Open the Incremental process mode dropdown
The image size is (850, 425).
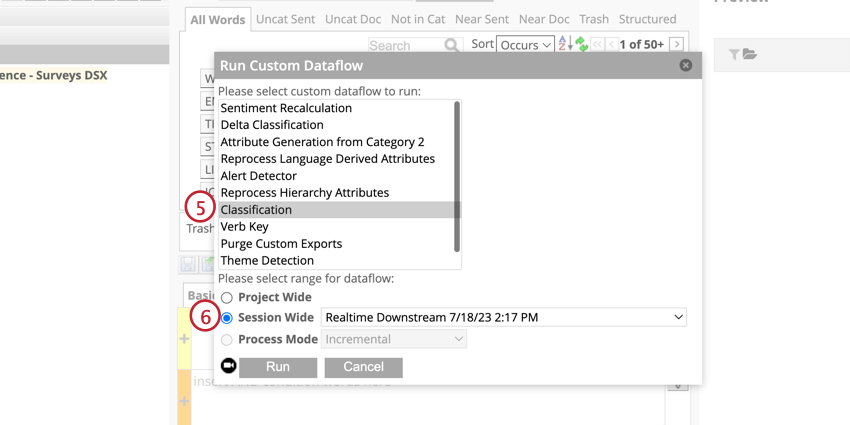394,339
